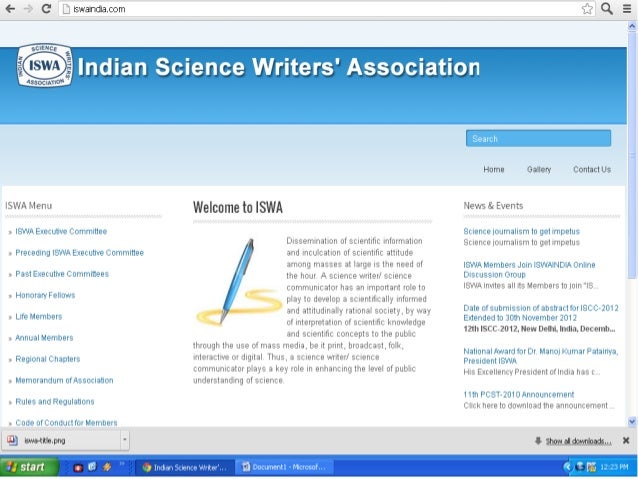638x479 pixels.
Task: Open Honorary Fellows link
Action: (45, 295)
